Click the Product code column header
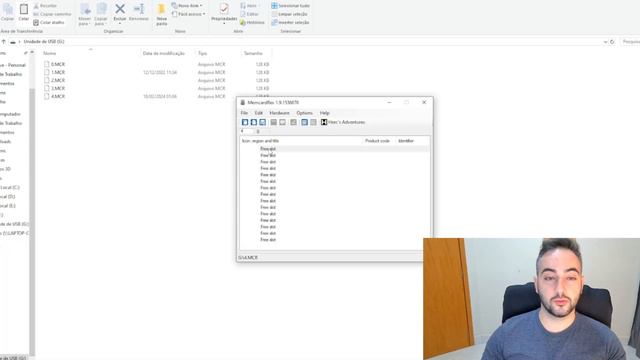 (377, 141)
